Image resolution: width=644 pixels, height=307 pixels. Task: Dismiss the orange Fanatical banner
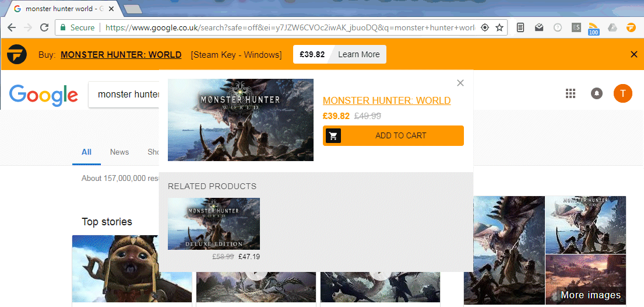point(634,54)
